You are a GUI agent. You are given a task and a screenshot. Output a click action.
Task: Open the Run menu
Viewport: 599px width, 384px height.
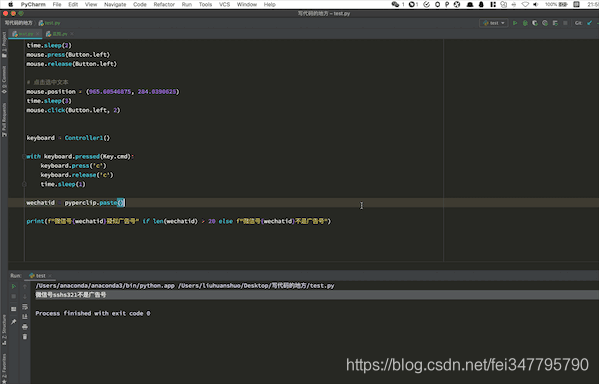pos(187,5)
